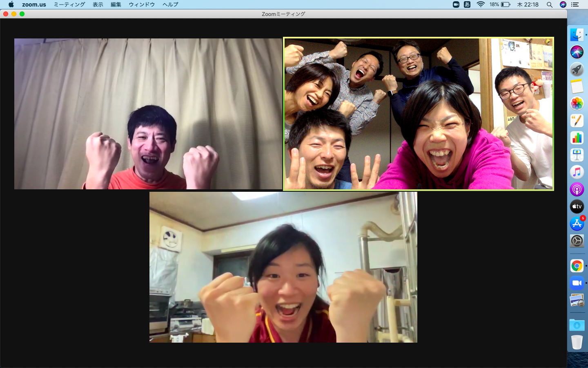Select the woman in red jersey's video
The width and height of the screenshot is (588, 368).
pyautogui.click(x=283, y=267)
